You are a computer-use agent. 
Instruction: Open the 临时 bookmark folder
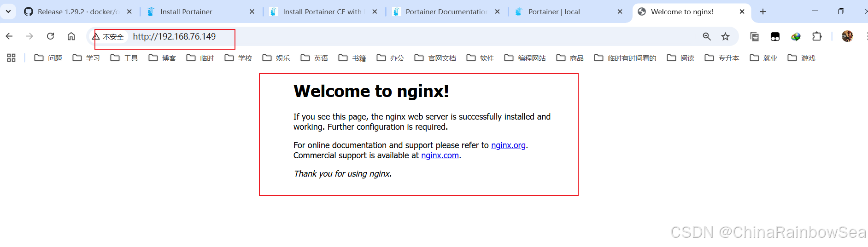[200, 58]
